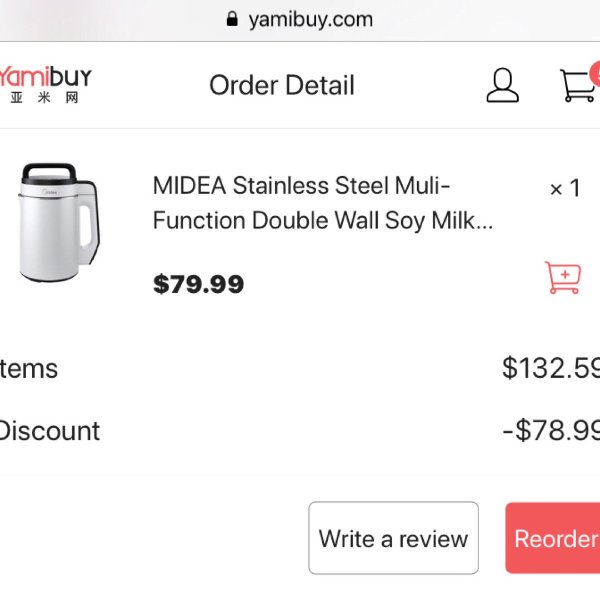Open the MIDEA soy milk maker product image
600x600 pixels.
tap(59, 223)
